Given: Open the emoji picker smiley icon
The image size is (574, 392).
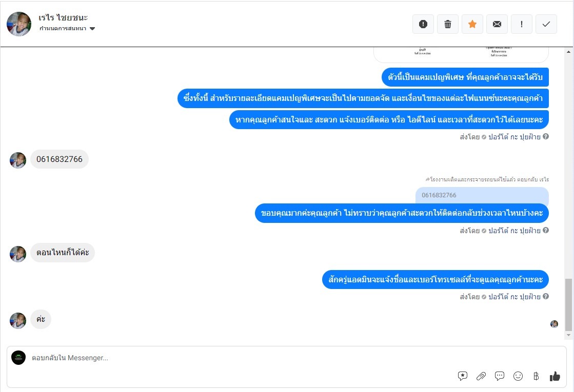Looking at the screenshot, I should pos(518,376).
